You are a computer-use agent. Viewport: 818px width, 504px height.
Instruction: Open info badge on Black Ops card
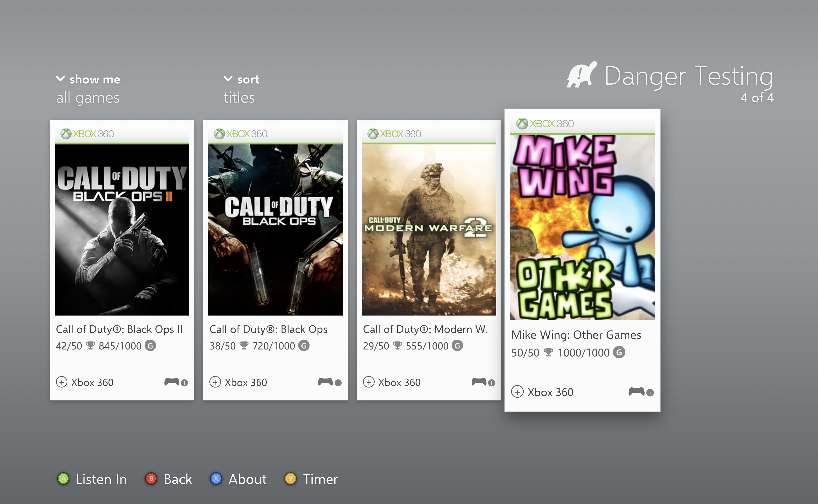coord(338,383)
